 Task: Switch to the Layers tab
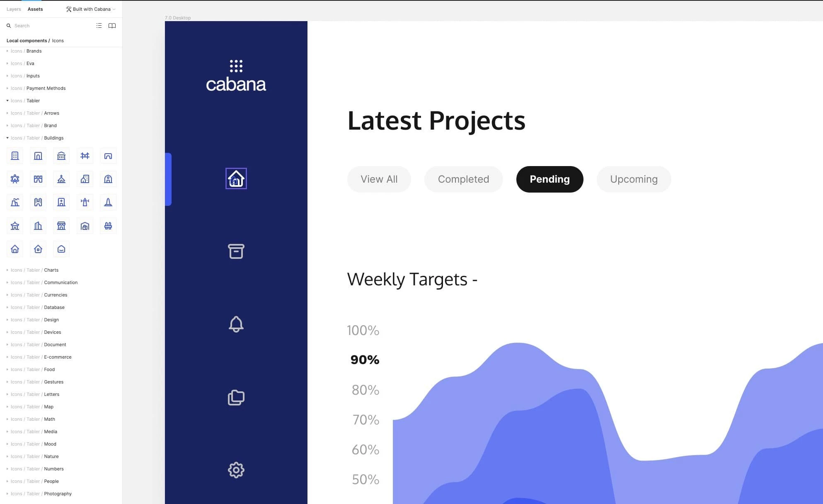click(14, 9)
